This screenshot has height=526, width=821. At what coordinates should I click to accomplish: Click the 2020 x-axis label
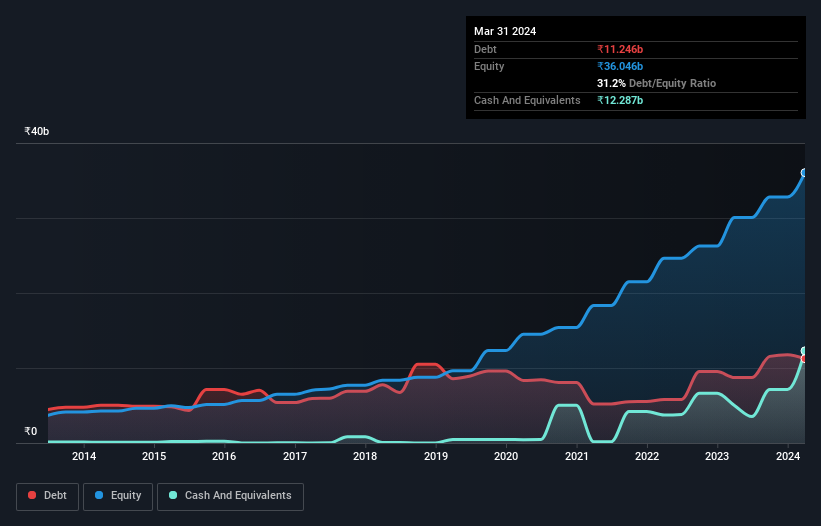point(506,456)
